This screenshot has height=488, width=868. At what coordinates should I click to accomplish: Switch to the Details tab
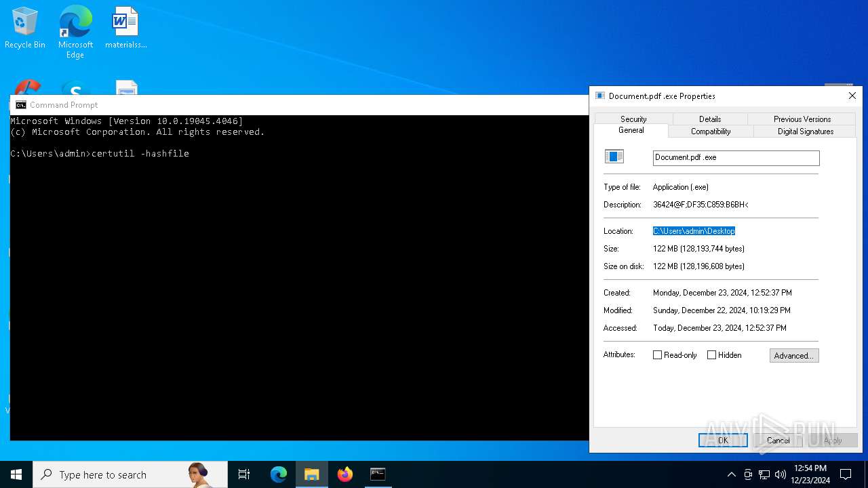pos(710,119)
